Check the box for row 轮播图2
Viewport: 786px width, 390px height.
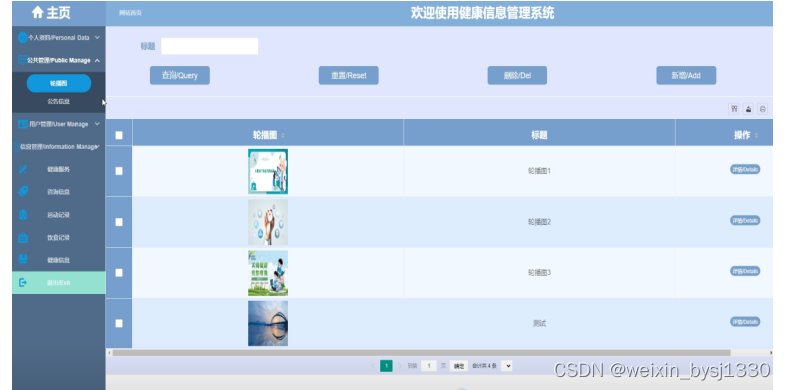[119, 222]
